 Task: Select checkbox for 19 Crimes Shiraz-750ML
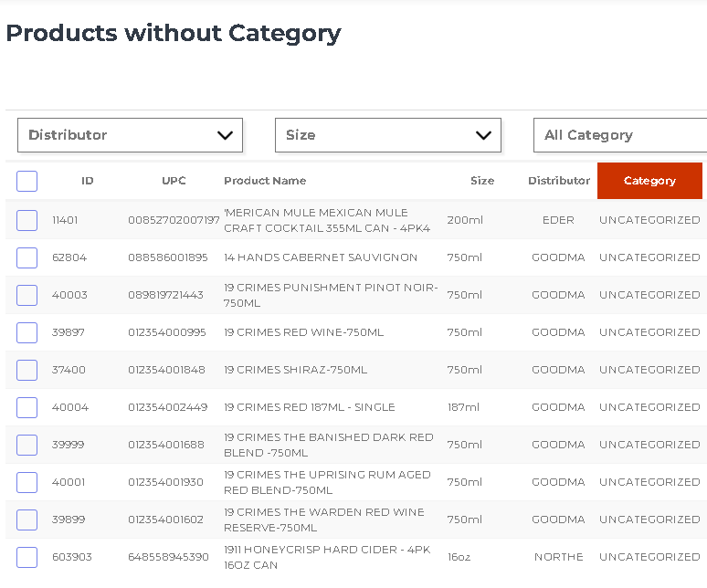click(x=27, y=370)
